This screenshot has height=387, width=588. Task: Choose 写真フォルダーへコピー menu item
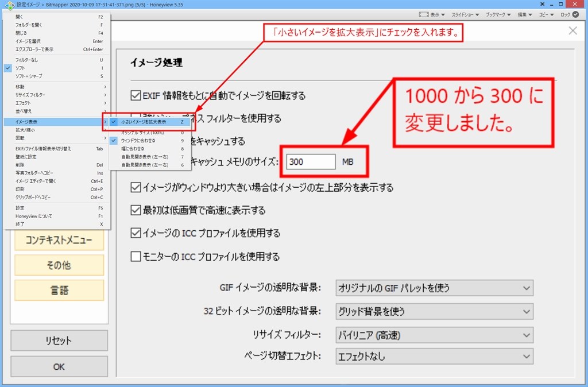pyautogui.click(x=57, y=173)
